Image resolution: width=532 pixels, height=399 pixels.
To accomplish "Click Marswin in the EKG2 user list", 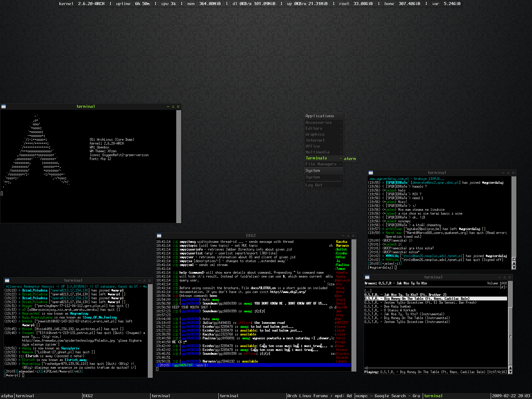I will click(342, 246).
